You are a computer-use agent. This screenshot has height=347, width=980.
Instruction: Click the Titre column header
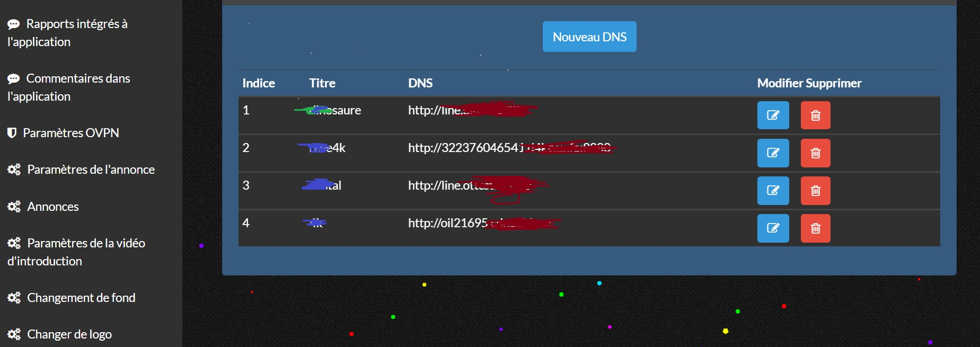[322, 83]
